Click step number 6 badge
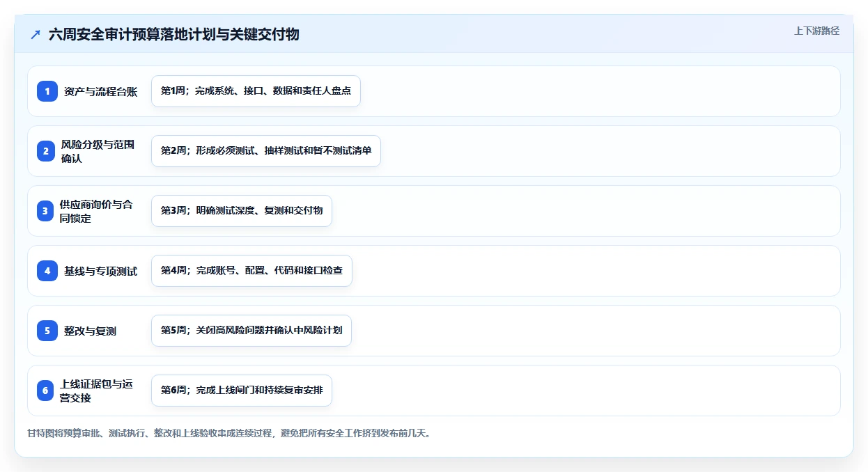This screenshot has width=868, height=472. (x=45, y=391)
